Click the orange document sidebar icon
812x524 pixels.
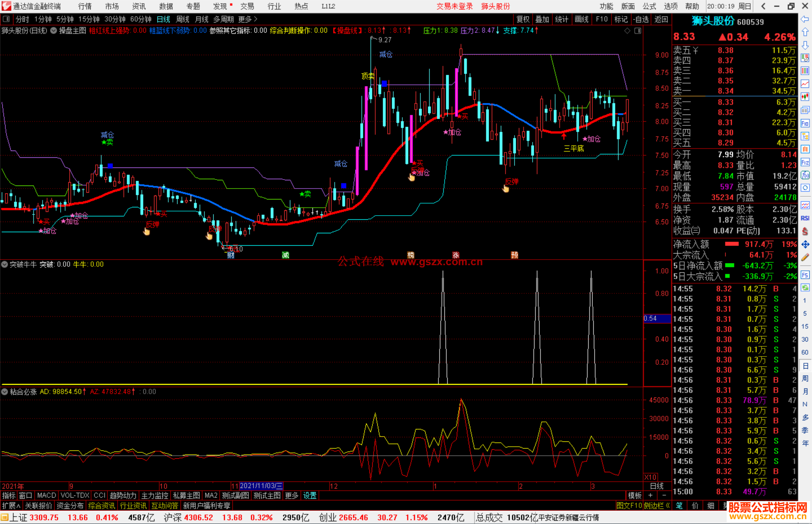point(805,149)
